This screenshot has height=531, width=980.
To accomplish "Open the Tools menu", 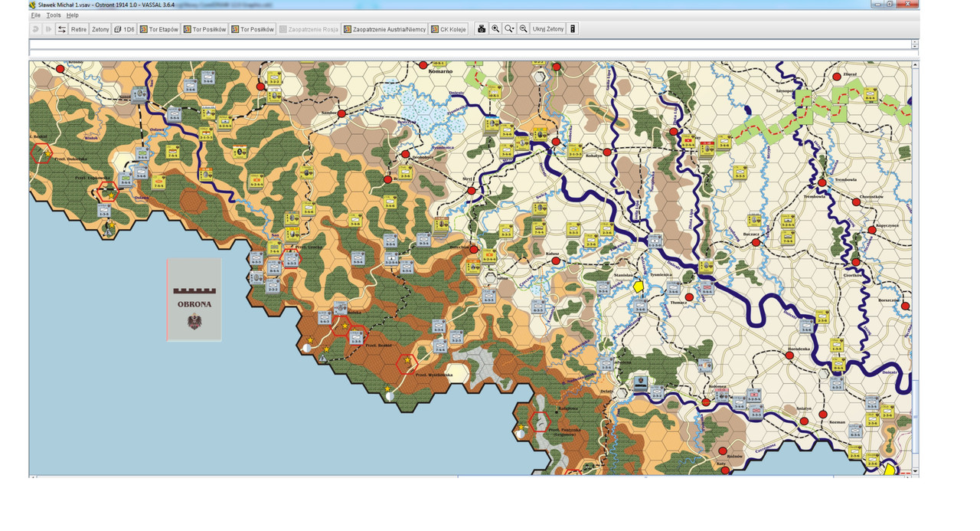I will click(x=54, y=15).
